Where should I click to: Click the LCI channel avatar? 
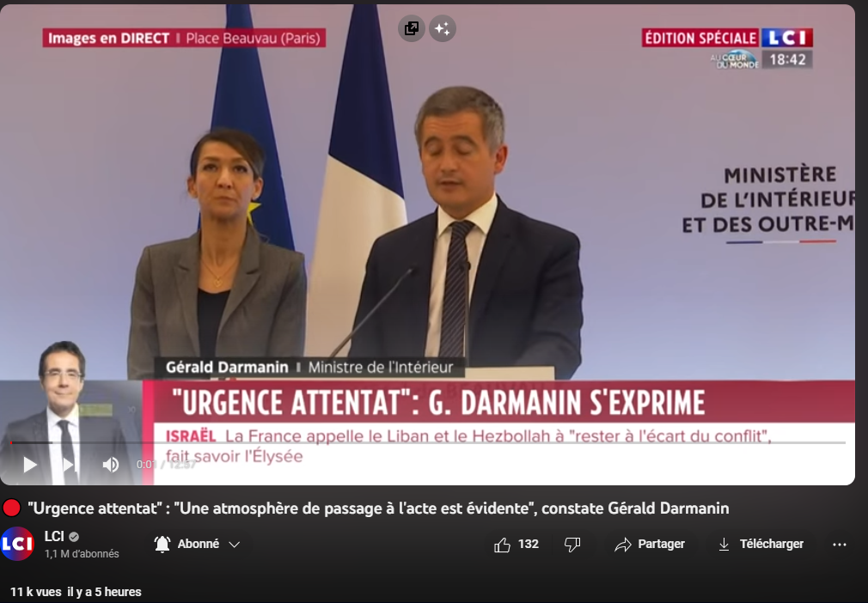coord(17,544)
